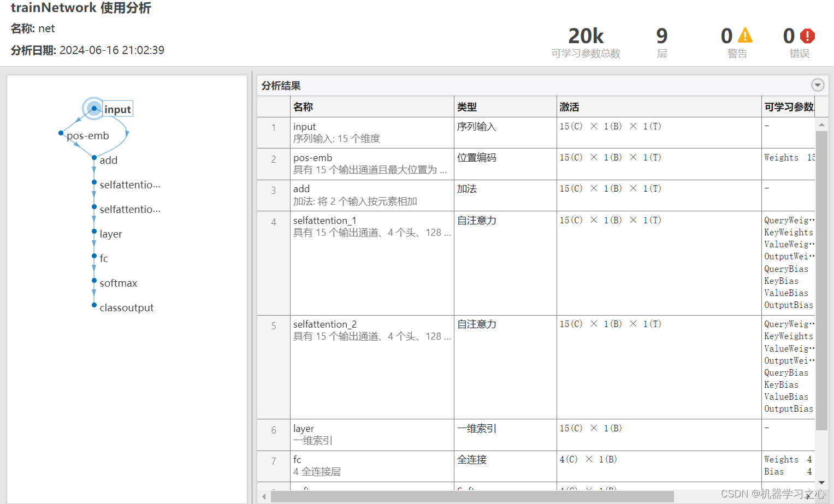Click the 20k 可学习参数总数 counter
The height and width of the screenshot is (504, 834).
[586, 43]
